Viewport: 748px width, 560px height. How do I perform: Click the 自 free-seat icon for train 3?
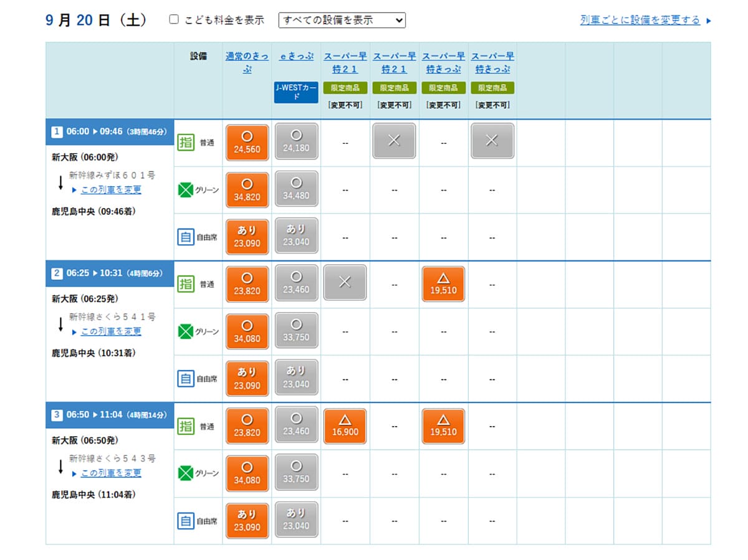tap(186, 521)
